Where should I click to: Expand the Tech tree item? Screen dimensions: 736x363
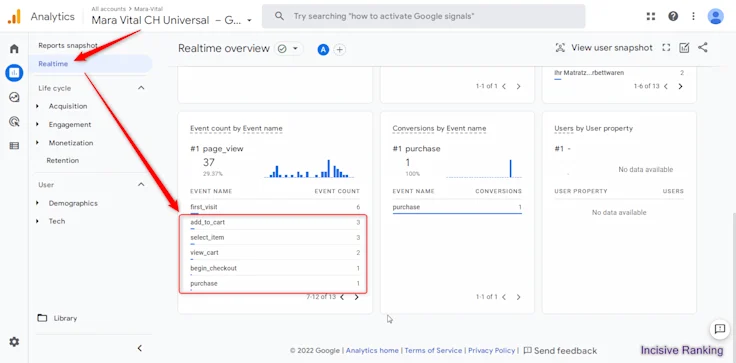point(38,221)
